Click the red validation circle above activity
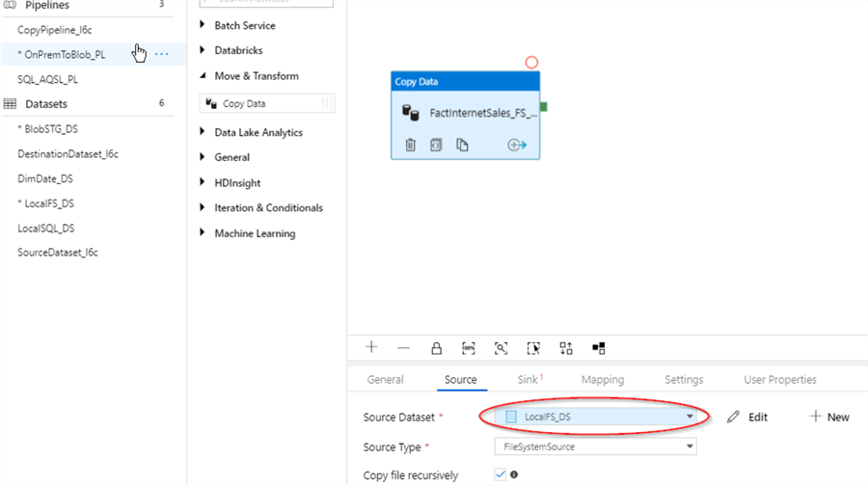 [531, 63]
